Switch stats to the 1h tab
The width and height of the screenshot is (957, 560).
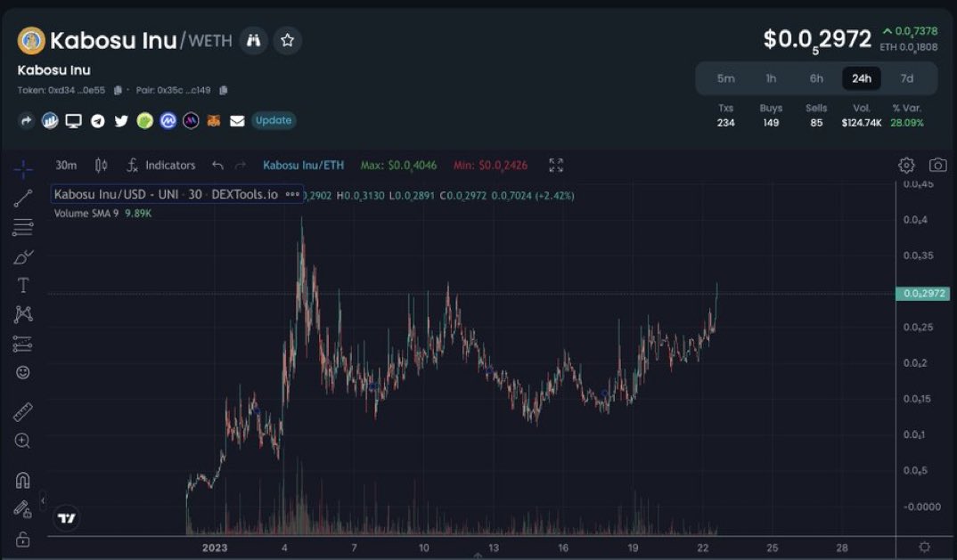[771, 78]
